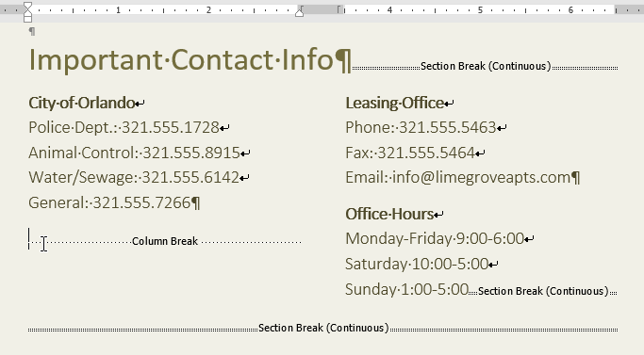The width and height of the screenshot is (644, 355).
Task: Click the Fax number line
Action: (410, 153)
